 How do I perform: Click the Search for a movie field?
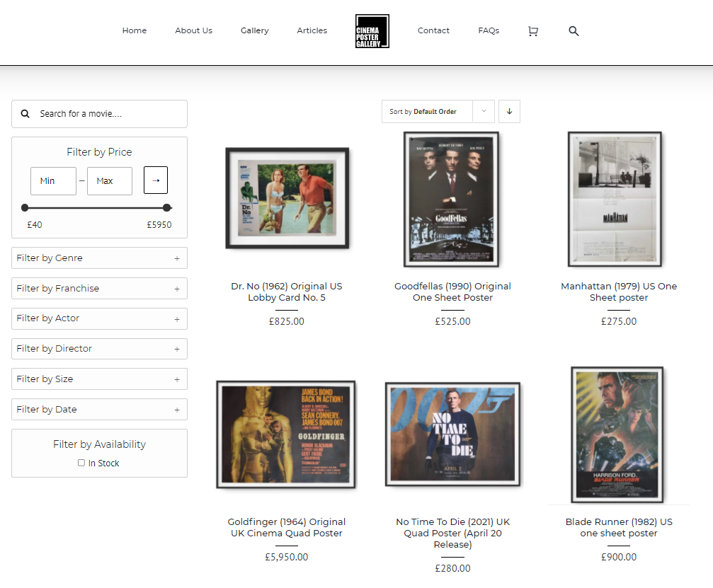pos(99,114)
